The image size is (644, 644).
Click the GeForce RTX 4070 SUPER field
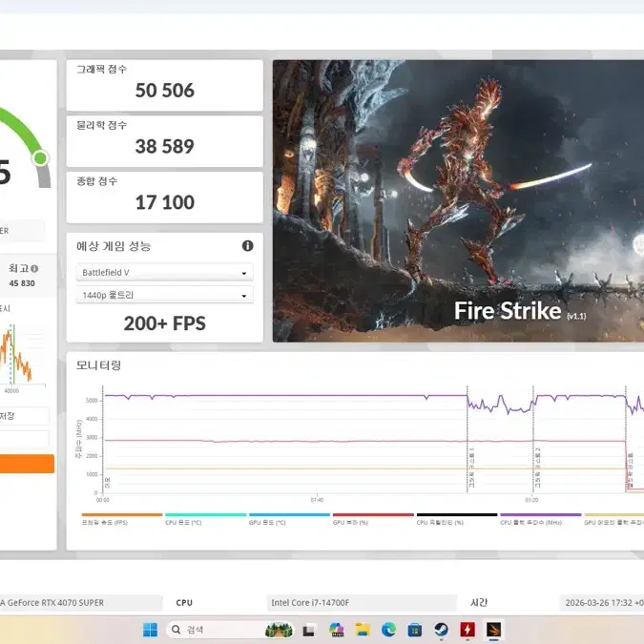coord(80,603)
